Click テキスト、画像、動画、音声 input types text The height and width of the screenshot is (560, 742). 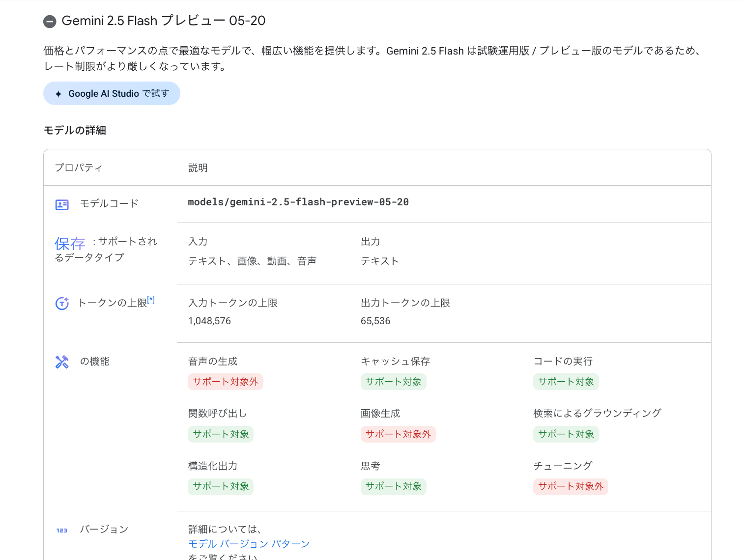coord(252,261)
